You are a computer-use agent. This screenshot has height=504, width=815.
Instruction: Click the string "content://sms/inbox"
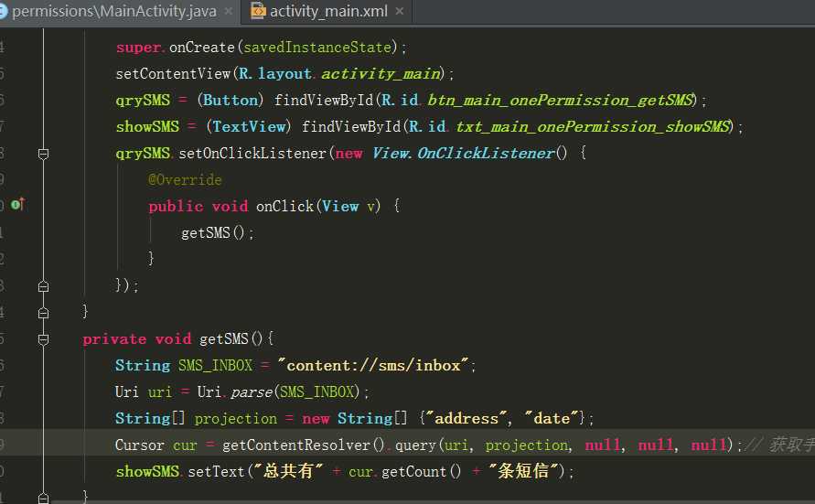point(373,366)
